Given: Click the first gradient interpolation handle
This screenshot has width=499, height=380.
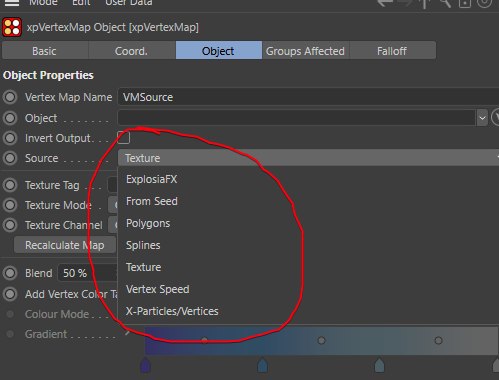Looking at the screenshot, I should [x=204, y=340].
